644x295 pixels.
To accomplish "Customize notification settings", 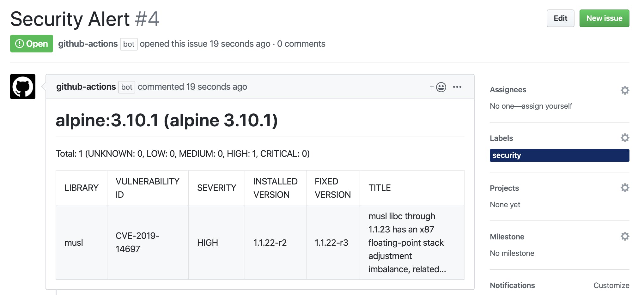I will [611, 286].
